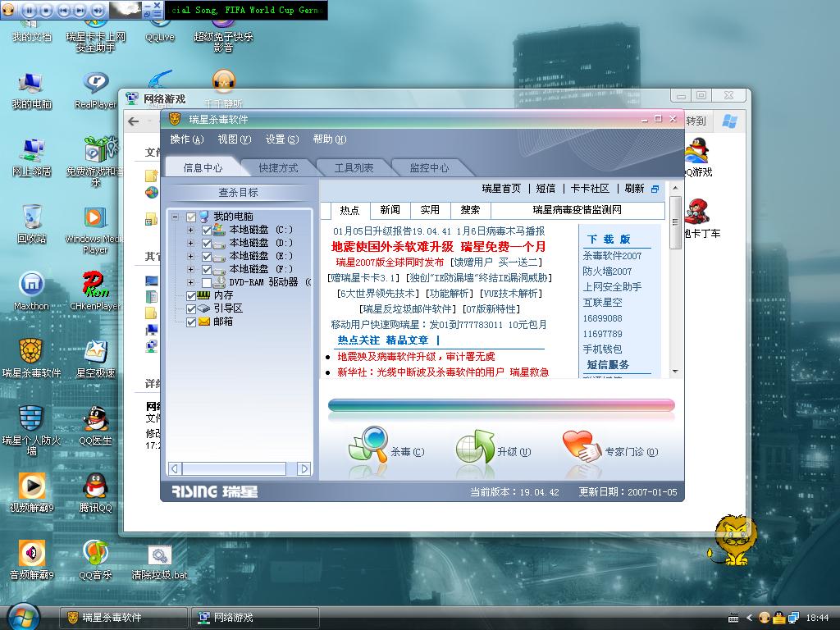
Task: Stop playback in mini media player
Action: point(47,10)
